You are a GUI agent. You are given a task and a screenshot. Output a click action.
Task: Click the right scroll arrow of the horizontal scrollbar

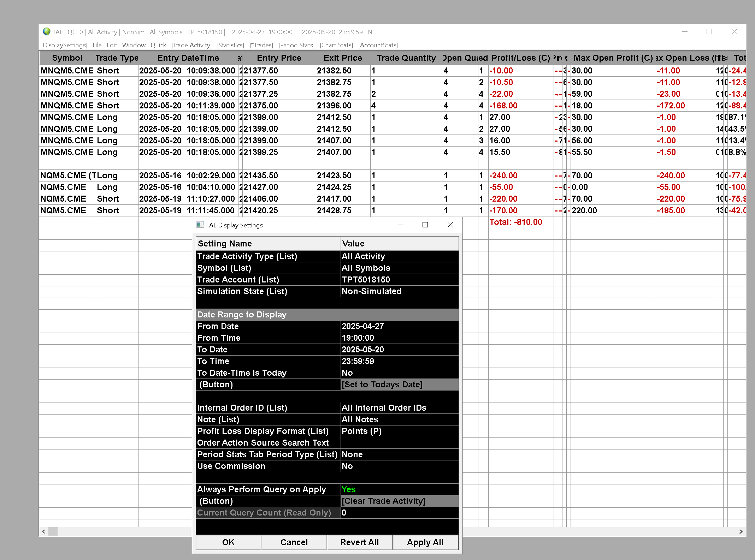741,531
